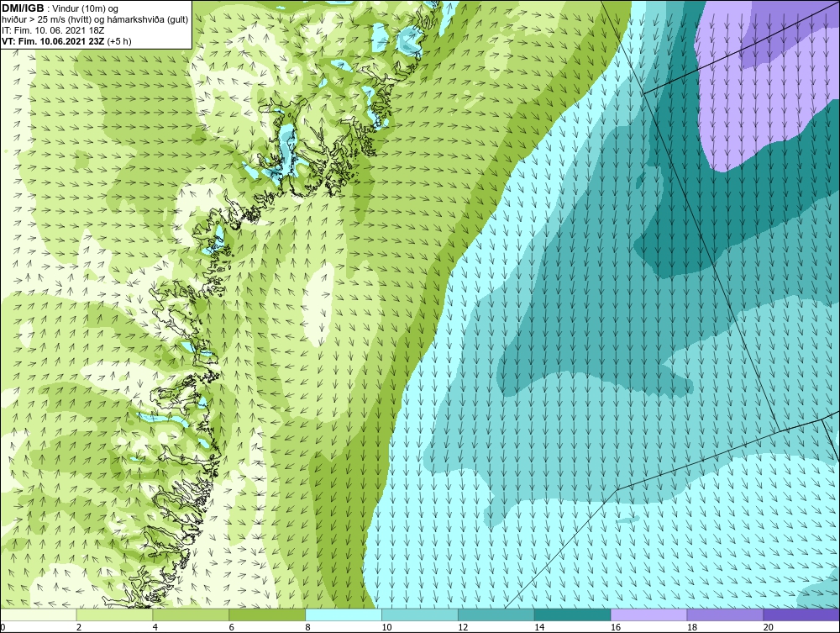Click the 2-4 m/s light green swatch
Screen dimensions: 840x633
coord(114,615)
